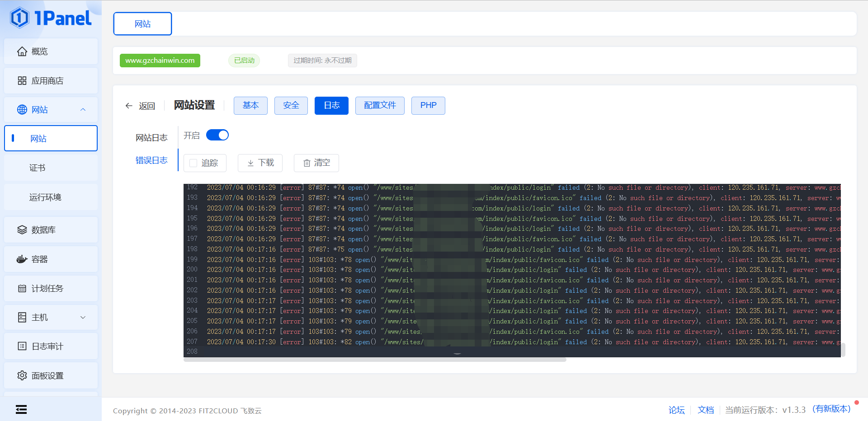Open the 文档 documentation link

pyautogui.click(x=706, y=410)
